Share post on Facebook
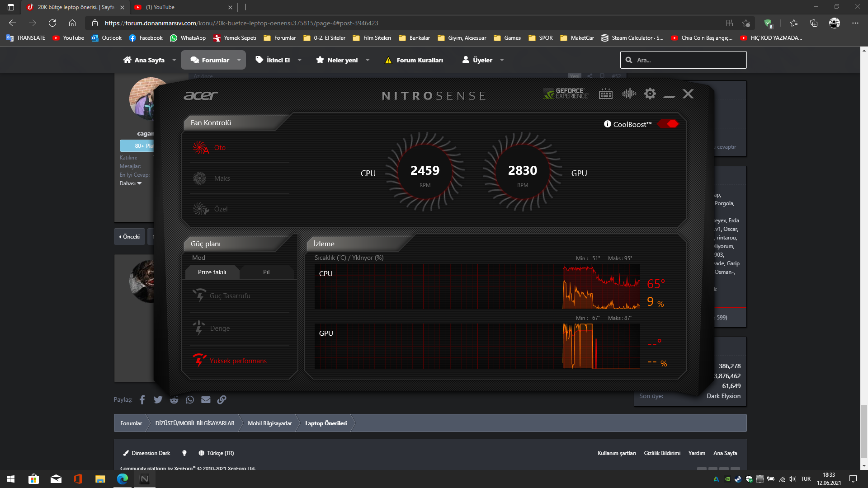The width and height of the screenshot is (868, 488). tap(142, 400)
